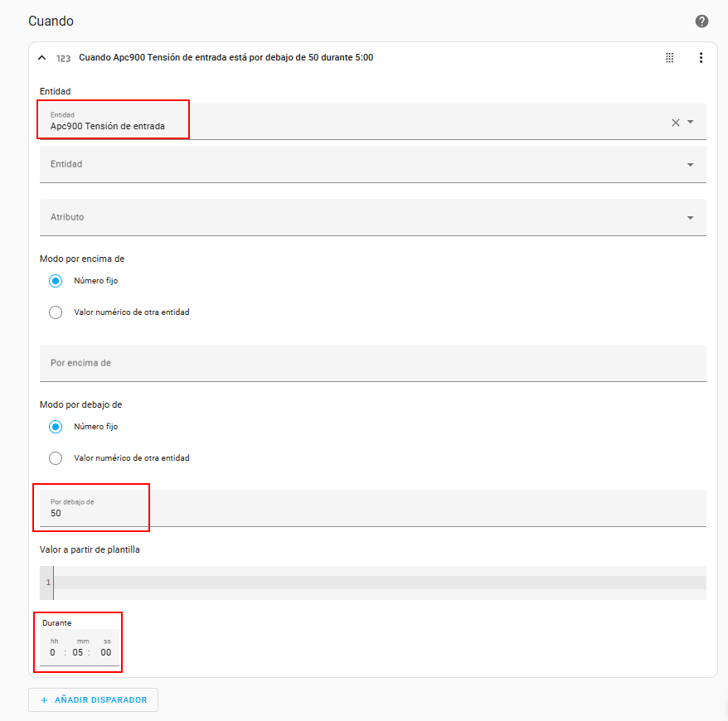Screen dimensions: 728x721
Task: Click the Añadir disparador button
Action: 94,699
